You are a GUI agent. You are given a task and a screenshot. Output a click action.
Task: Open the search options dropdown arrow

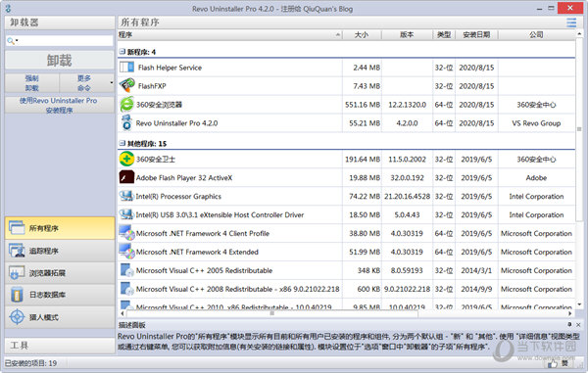17,40
